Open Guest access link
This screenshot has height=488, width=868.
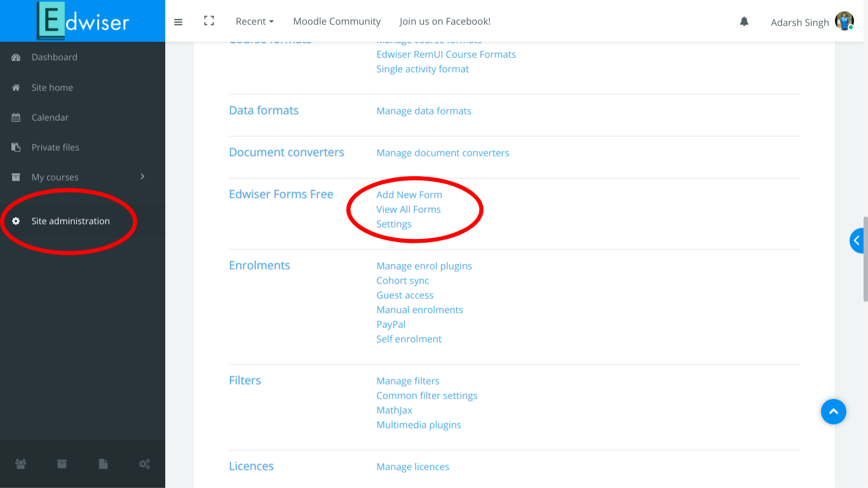coord(405,295)
